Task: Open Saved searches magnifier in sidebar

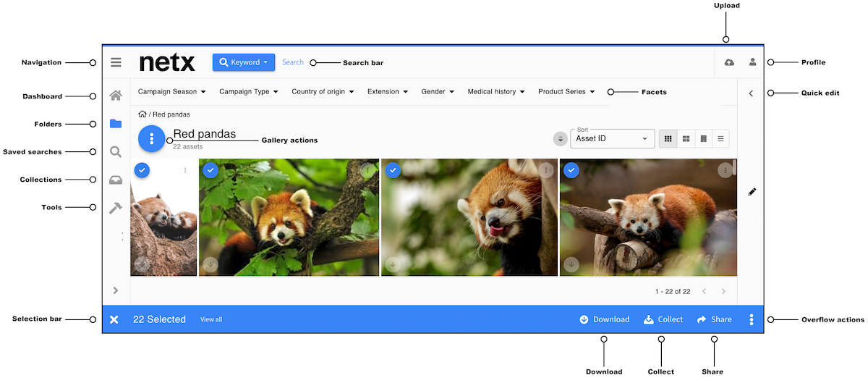Action: [116, 152]
